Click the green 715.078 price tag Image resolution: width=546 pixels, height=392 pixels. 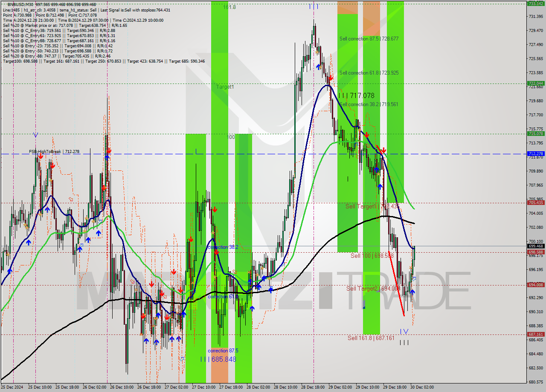point(536,133)
